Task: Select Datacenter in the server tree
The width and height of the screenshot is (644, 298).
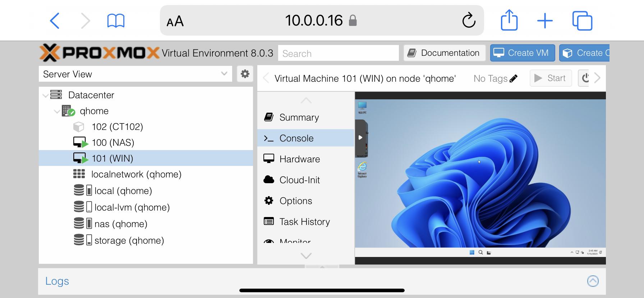Action: (x=91, y=95)
